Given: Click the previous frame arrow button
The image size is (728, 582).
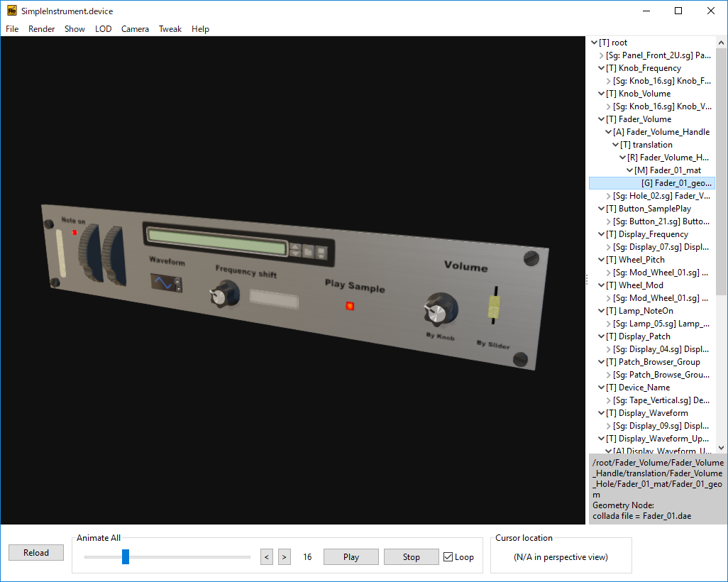Looking at the screenshot, I should [x=267, y=557].
